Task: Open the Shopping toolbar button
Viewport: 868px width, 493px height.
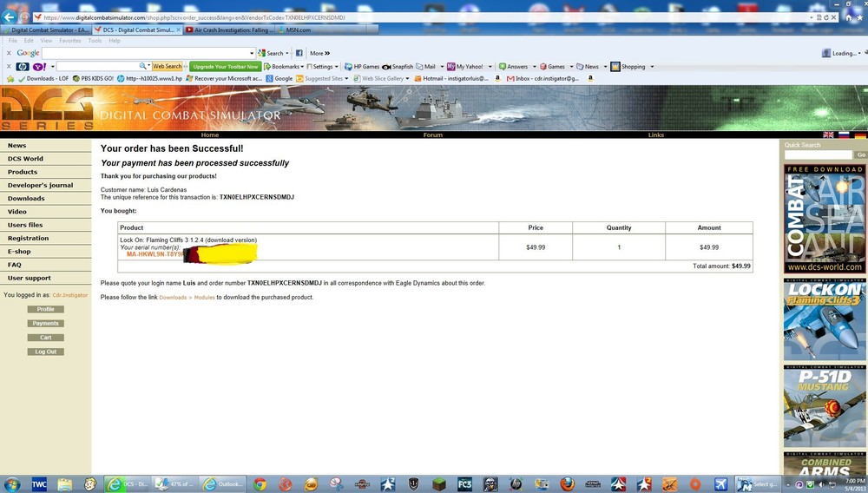Action: pos(628,66)
